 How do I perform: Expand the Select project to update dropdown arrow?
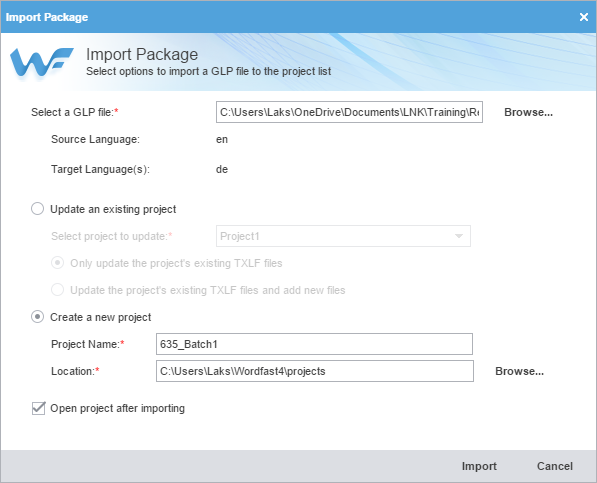(x=459, y=236)
